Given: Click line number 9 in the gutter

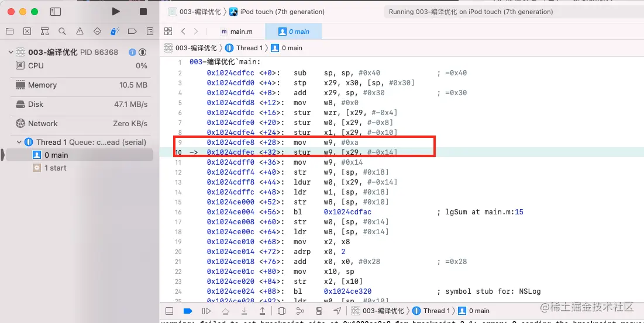Looking at the screenshot, I should tap(180, 143).
